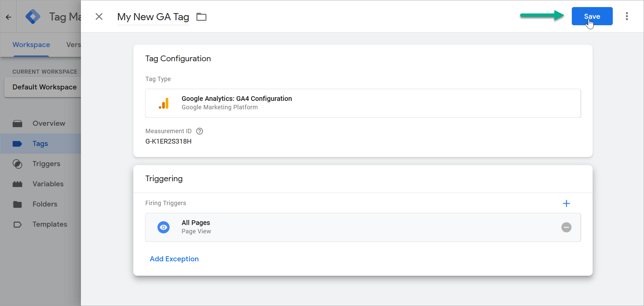
Task: Open Triggers in the sidebar
Action: tap(41, 164)
